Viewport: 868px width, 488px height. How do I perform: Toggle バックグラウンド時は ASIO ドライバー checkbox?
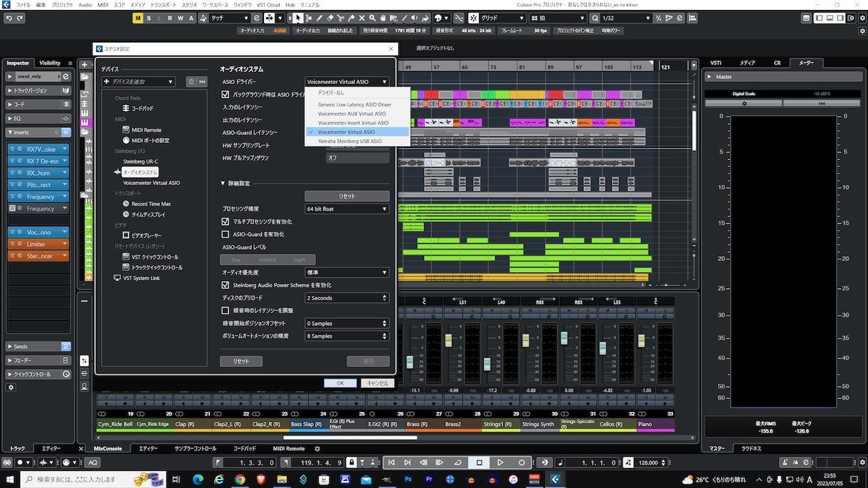[x=226, y=94]
